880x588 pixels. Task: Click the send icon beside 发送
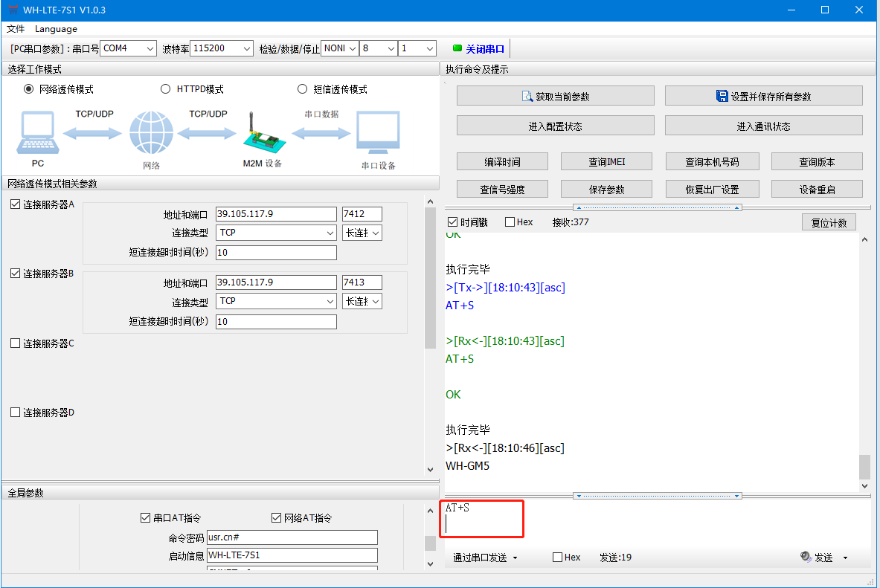click(x=805, y=557)
